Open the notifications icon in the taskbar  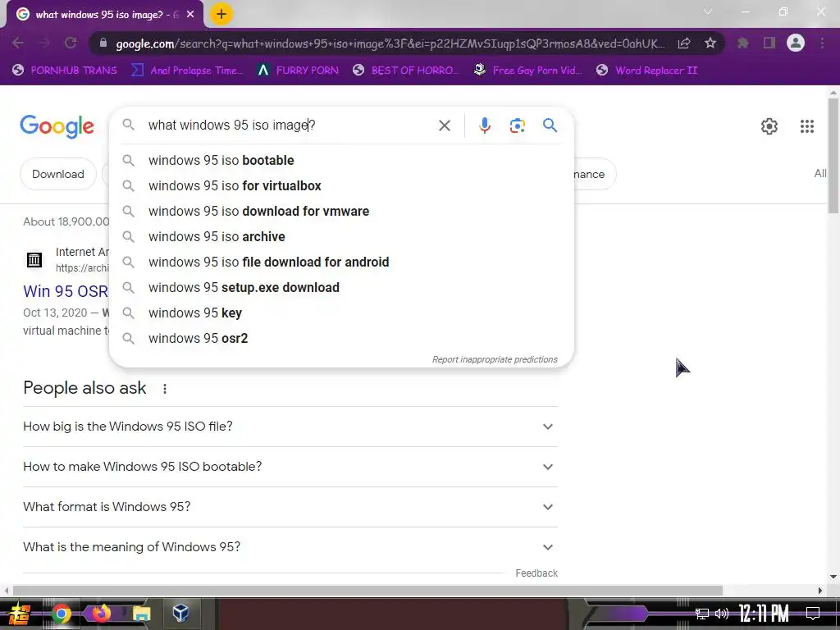(813, 614)
